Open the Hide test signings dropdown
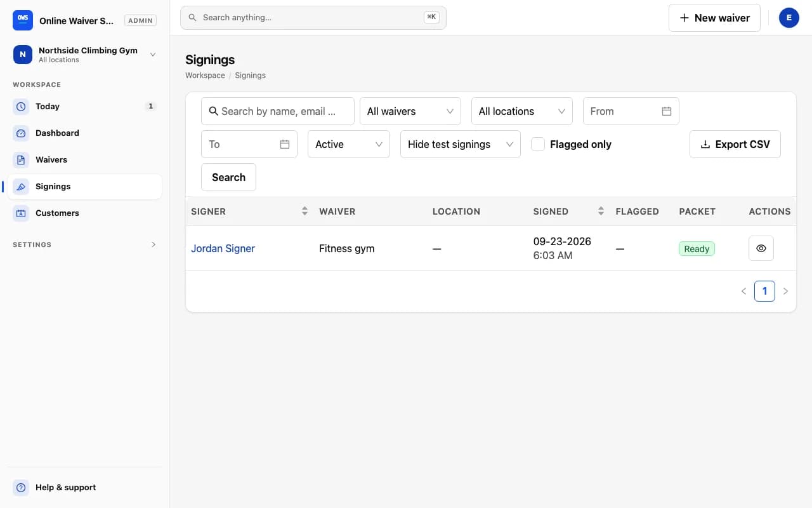The width and height of the screenshot is (812, 508). click(x=461, y=144)
